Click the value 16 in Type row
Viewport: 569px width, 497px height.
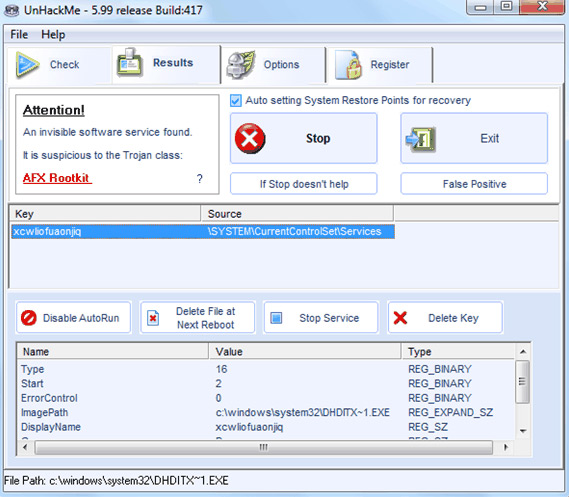point(221,369)
